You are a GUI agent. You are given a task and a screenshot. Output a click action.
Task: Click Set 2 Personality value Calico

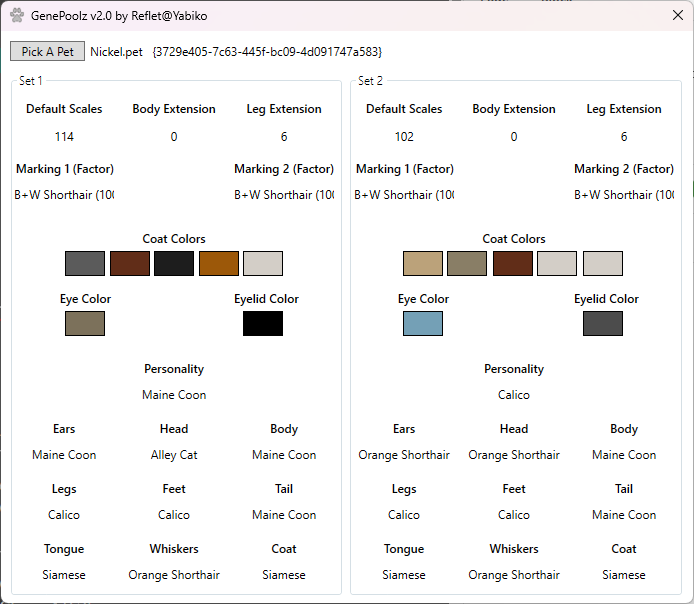514,395
